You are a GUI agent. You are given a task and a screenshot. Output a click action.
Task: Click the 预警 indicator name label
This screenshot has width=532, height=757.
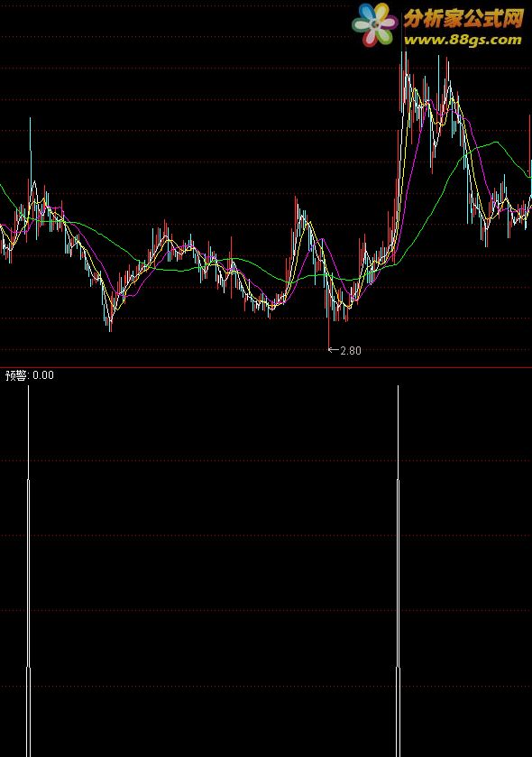point(16,375)
